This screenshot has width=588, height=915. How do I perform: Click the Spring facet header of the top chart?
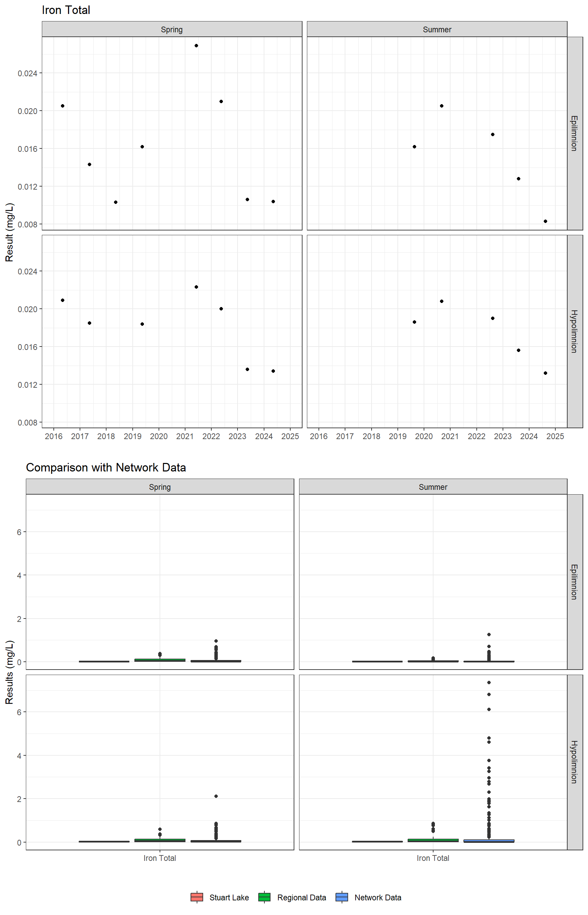pos(172,29)
